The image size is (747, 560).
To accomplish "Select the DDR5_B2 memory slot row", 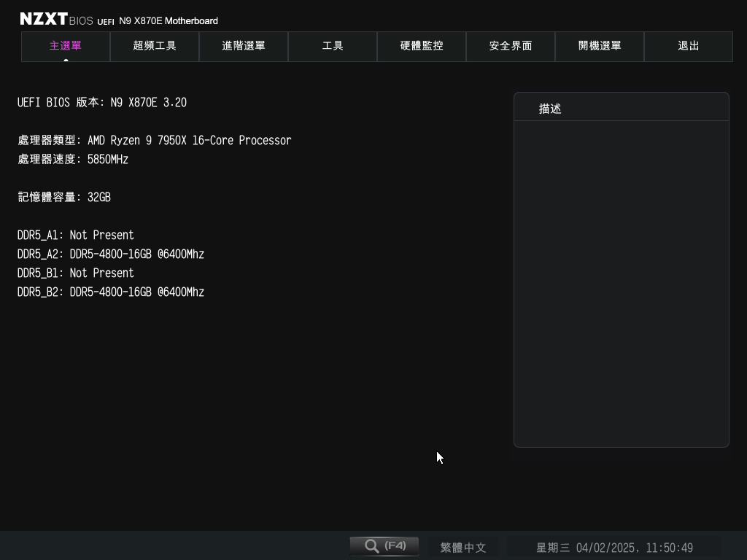I will [x=111, y=292].
